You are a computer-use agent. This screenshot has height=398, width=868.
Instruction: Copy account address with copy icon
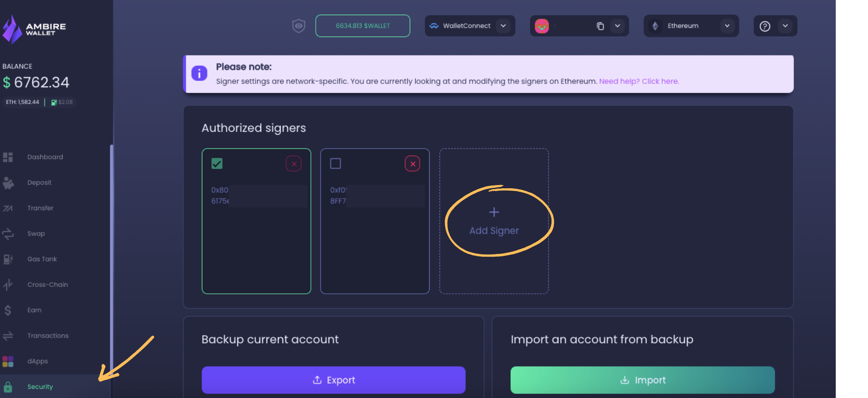(600, 26)
